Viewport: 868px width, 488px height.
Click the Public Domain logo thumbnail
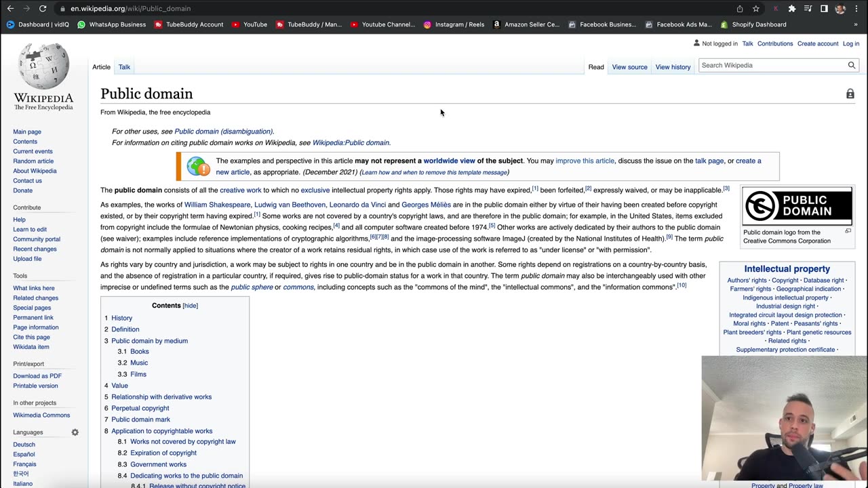tap(797, 206)
